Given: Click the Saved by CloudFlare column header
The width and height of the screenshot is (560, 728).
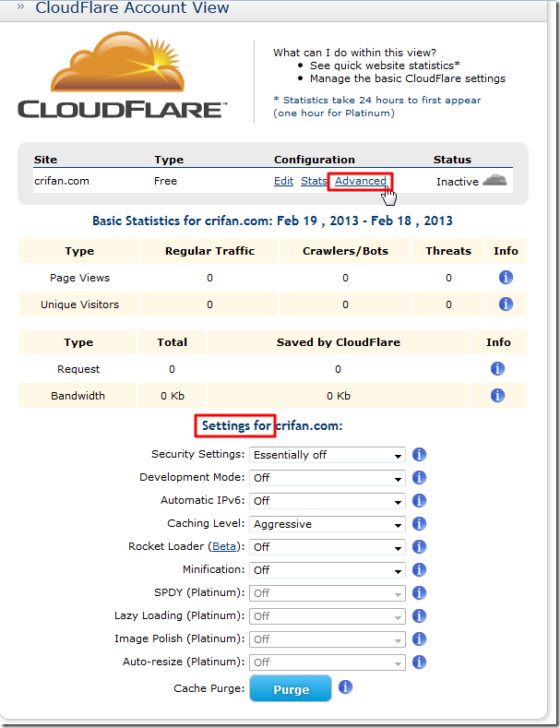Looking at the screenshot, I should pos(339,342).
